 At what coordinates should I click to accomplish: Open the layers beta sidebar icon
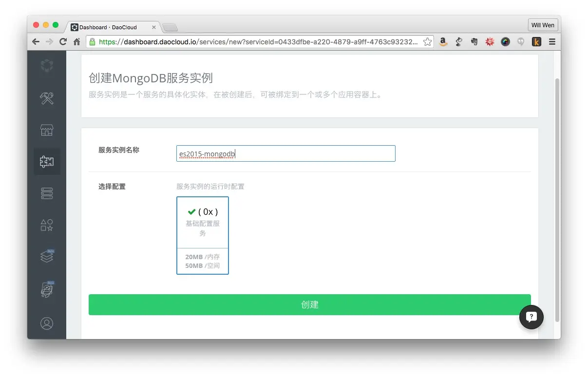pyautogui.click(x=47, y=256)
